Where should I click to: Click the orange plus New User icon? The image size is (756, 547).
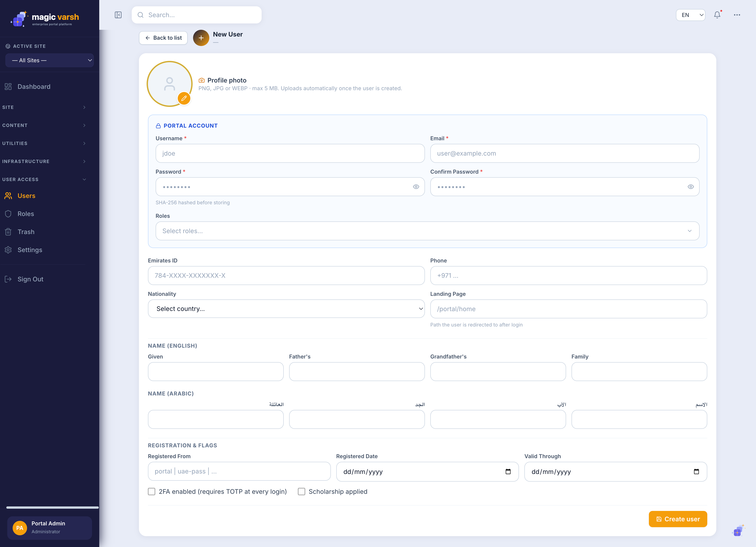(x=201, y=38)
